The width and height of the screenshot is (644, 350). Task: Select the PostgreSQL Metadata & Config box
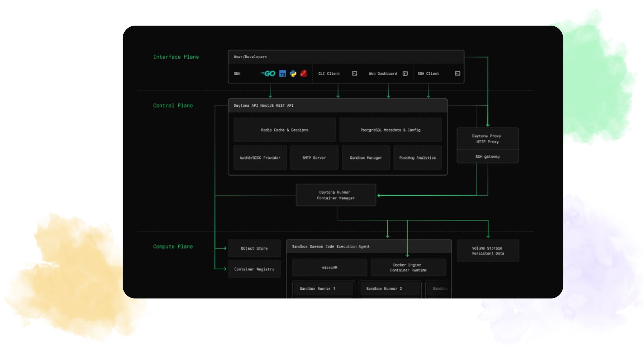coord(390,130)
